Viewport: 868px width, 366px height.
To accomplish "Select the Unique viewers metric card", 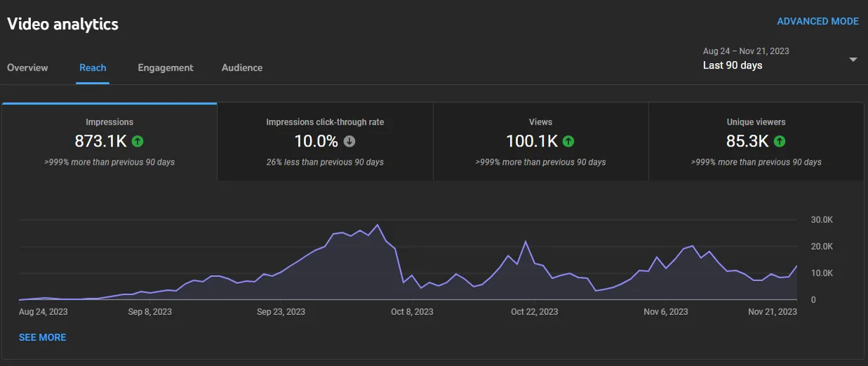I will point(756,142).
